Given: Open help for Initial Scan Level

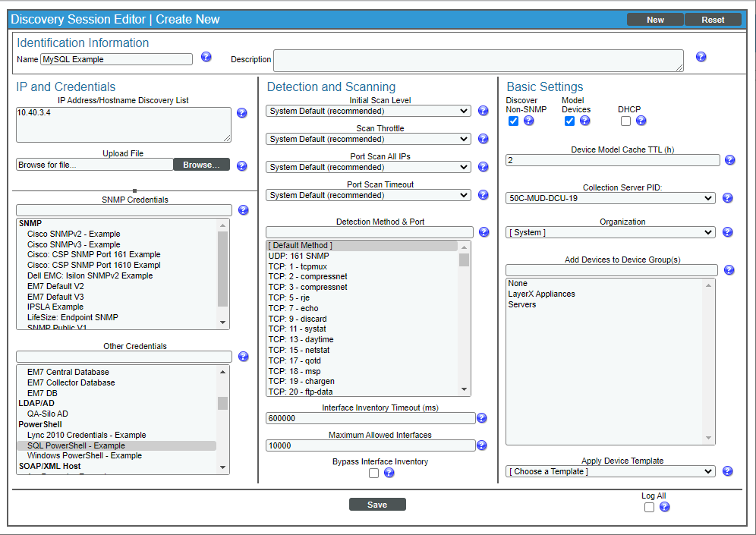Looking at the screenshot, I should (x=483, y=110).
